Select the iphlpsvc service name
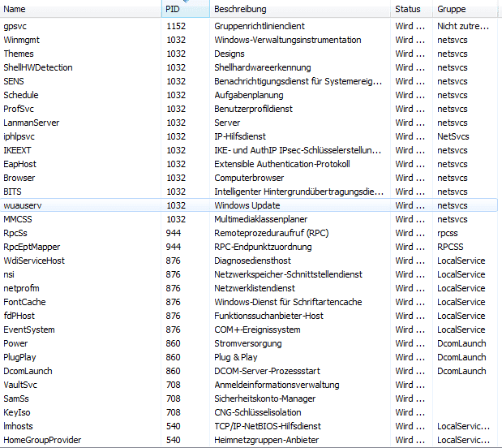The height and width of the screenshot is (448, 502). click(19, 136)
